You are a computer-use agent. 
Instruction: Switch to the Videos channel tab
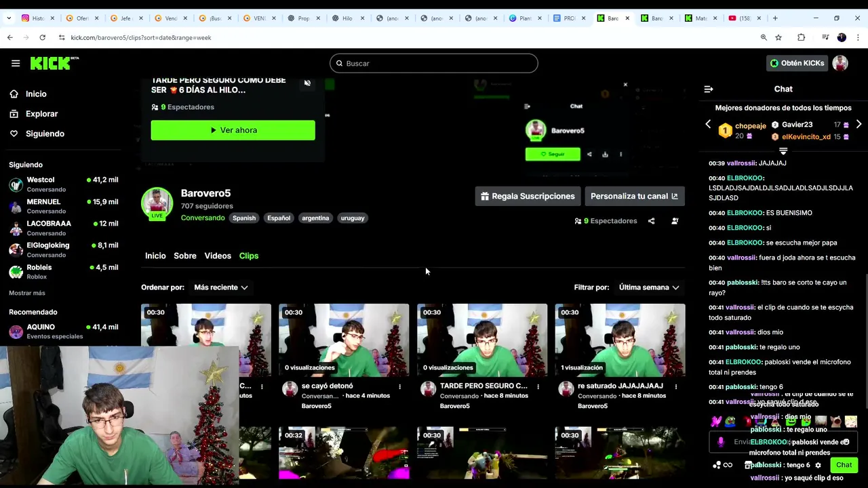click(218, 256)
